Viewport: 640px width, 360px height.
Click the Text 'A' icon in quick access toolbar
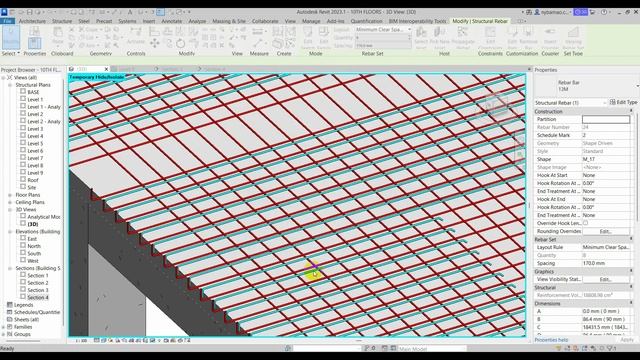130,12
